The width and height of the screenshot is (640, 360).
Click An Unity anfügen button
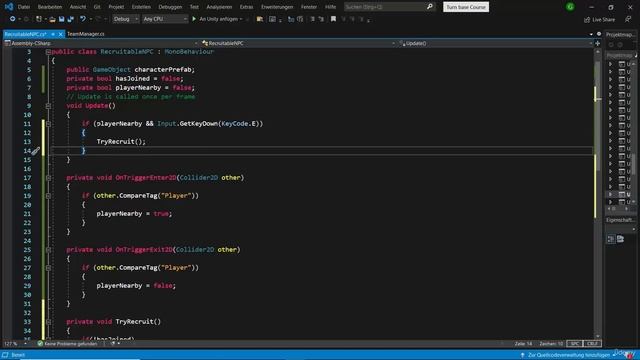217,19
